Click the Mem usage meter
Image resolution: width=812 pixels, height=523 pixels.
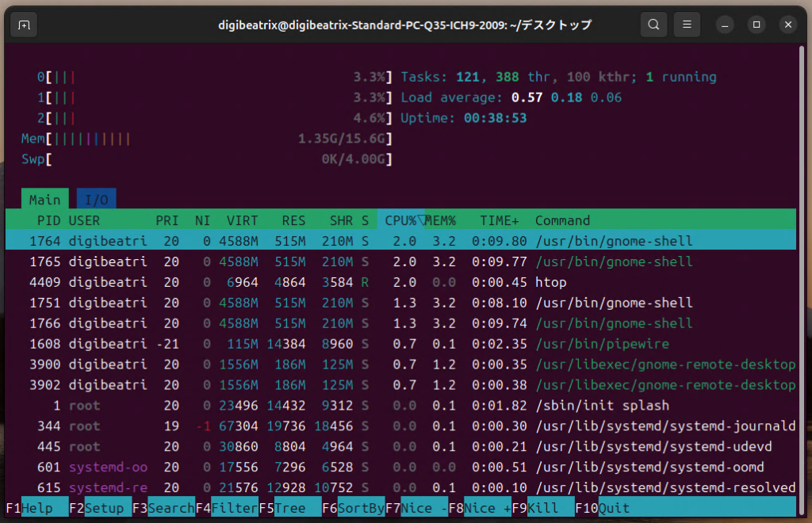coord(206,138)
